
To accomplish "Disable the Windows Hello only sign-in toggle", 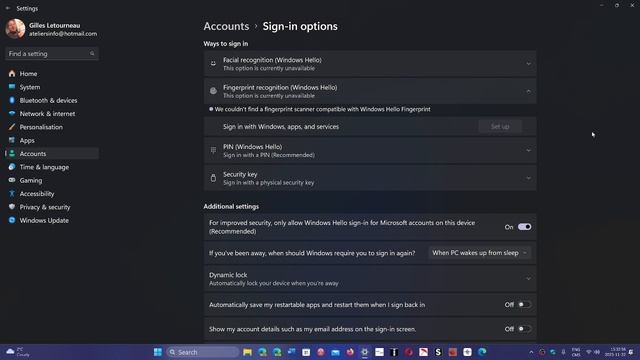I will [524, 227].
